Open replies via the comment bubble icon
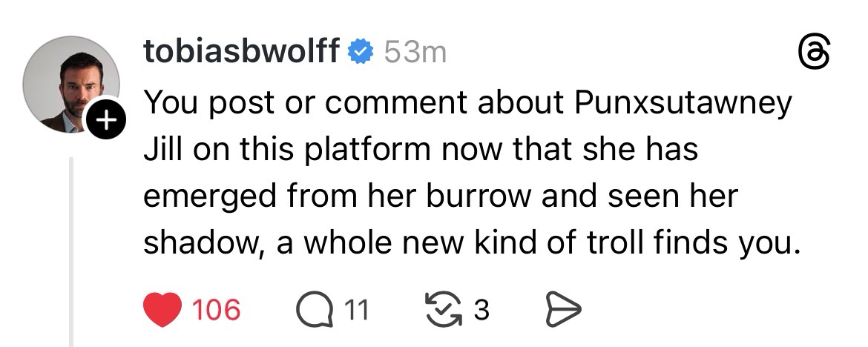 point(315,309)
